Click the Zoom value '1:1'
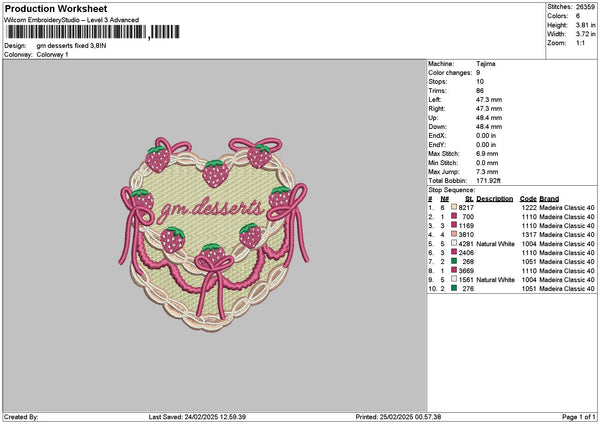The height and width of the screenshot is (424, 600). pyautogui.click(x=580, y=43)
